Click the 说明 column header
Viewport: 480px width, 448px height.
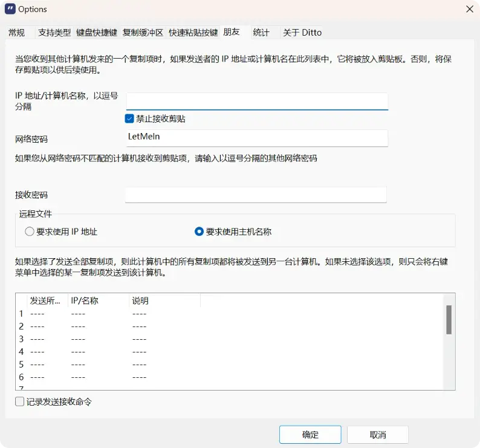(164, 300)
